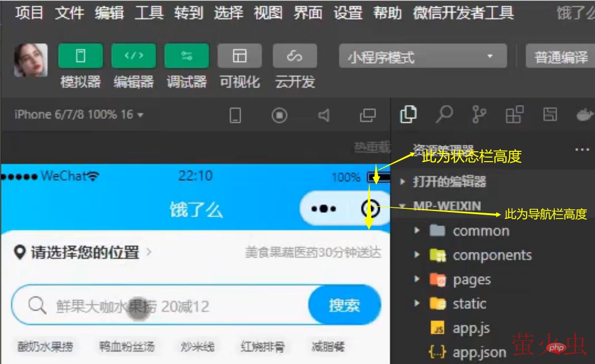
Task: Open the 微信开发者工具 menu
Action: coord(463,13)
